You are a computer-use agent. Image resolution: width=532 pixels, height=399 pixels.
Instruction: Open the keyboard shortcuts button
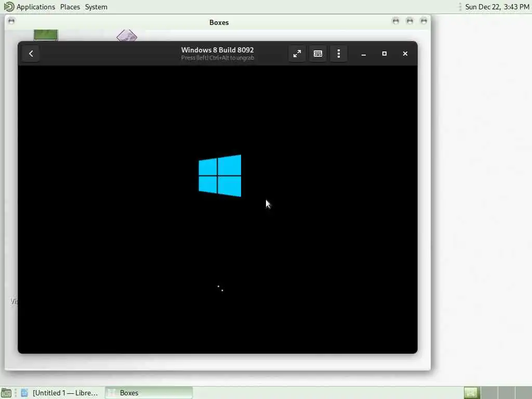coord(318,54)
